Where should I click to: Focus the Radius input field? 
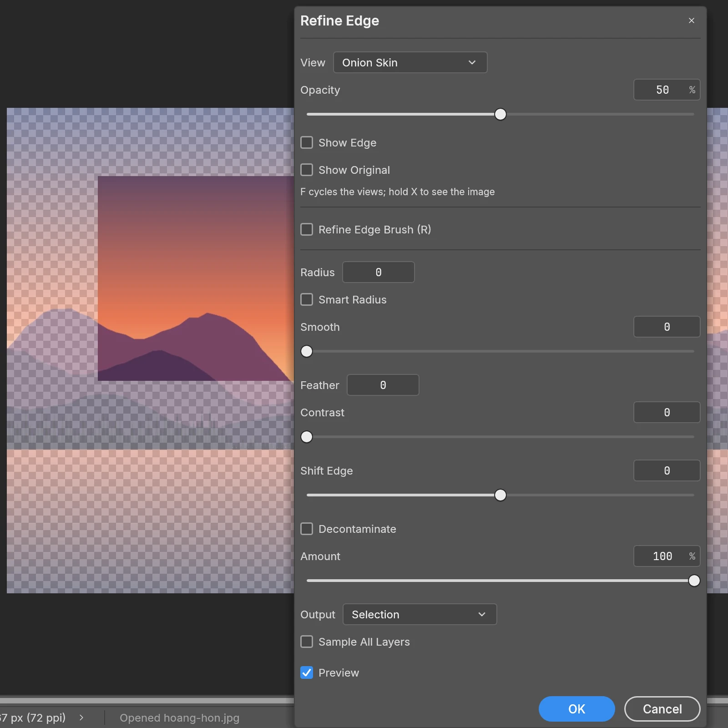(x=379, y=272)
